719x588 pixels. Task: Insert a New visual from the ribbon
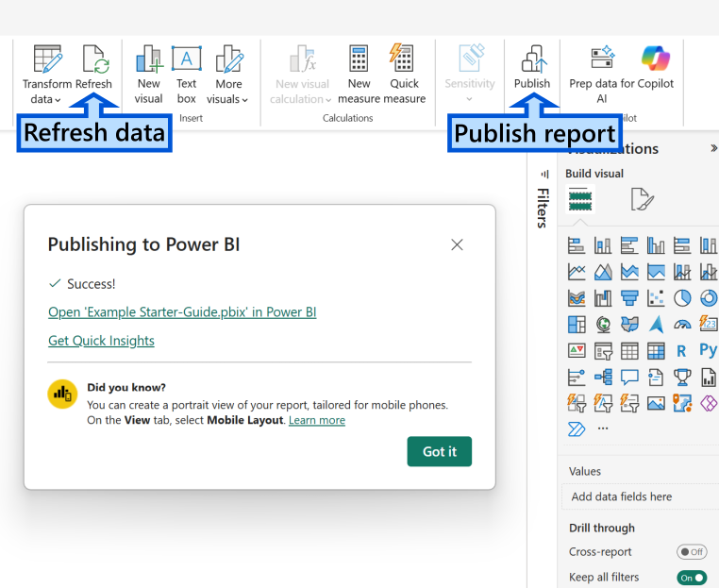click(x=148, y=75)
